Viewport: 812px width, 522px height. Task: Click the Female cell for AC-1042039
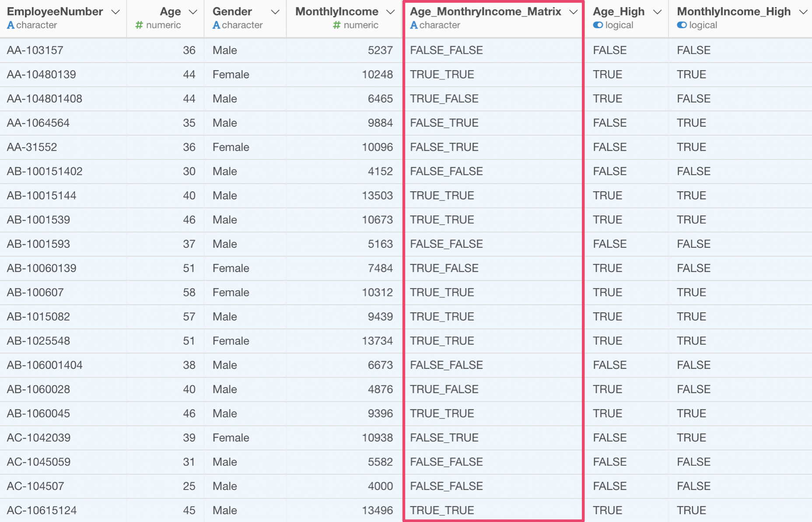[x=245, y=437]
